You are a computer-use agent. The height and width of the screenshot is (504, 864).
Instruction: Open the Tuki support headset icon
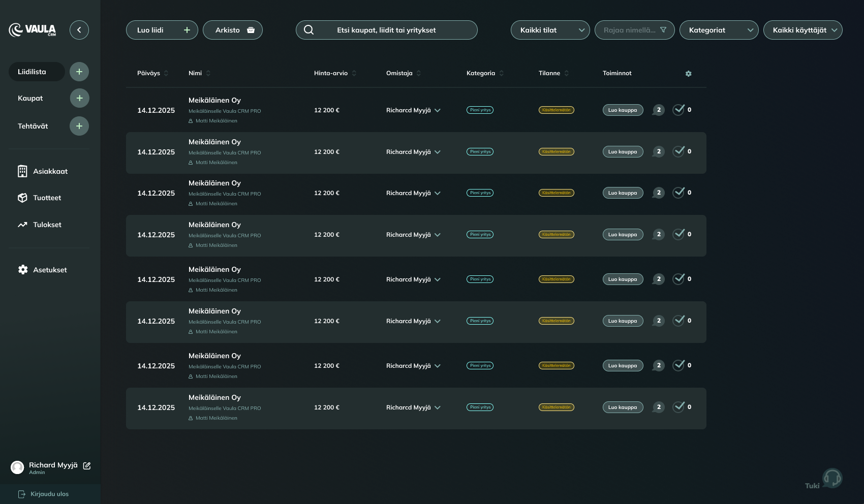832,478
